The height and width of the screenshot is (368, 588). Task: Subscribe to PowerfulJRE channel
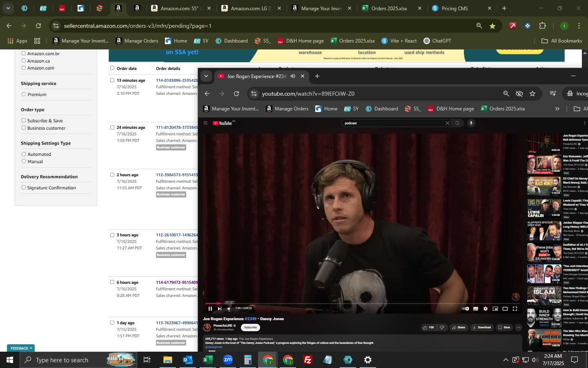250,328
